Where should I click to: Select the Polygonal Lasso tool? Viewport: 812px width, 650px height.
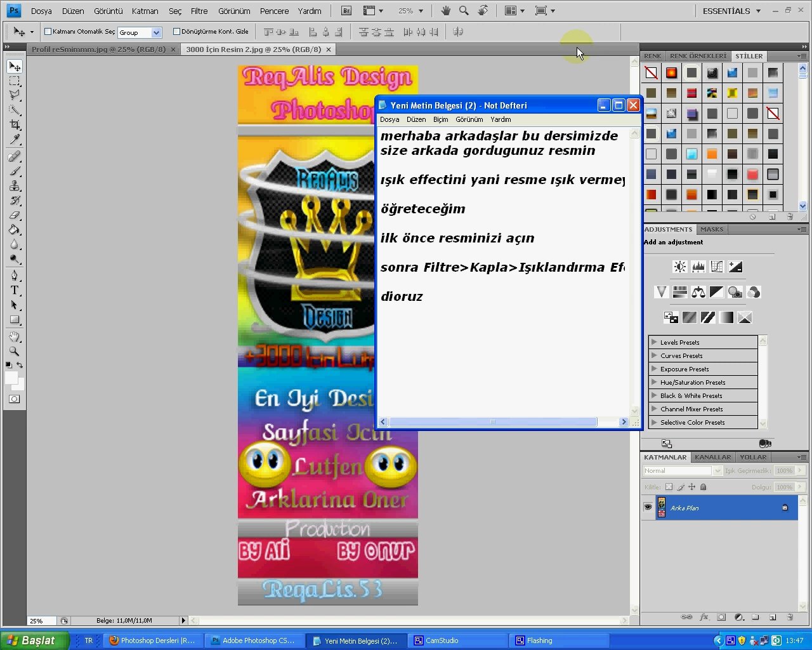(x=15, y=95)
